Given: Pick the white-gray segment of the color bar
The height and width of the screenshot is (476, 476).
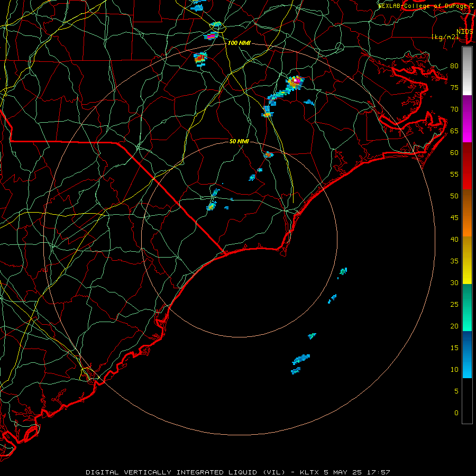Looking at the screenshot, I should (467, 71).
